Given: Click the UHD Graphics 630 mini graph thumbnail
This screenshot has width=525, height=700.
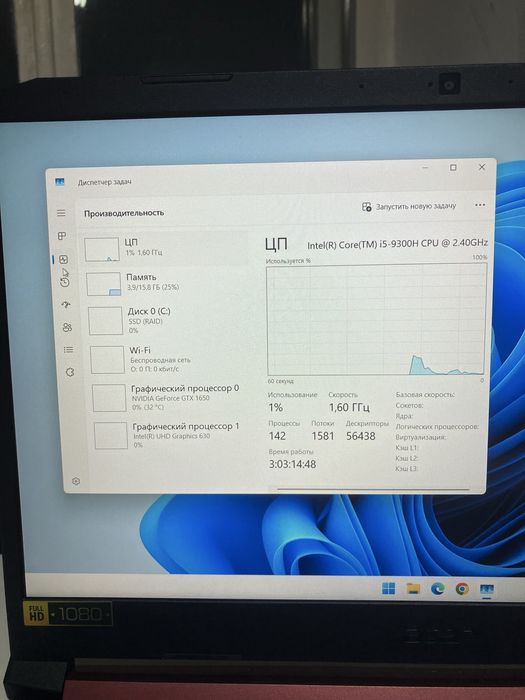Looking at the screenshot, I should [111, 436].
